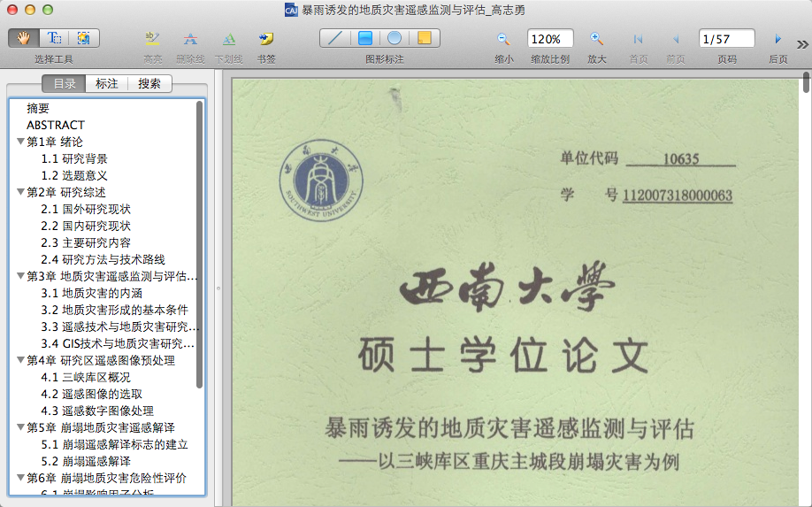Screen dimensions: 812x507
Task: Choose the rectangle shape annotation tool
Action: tap(364, 39)
